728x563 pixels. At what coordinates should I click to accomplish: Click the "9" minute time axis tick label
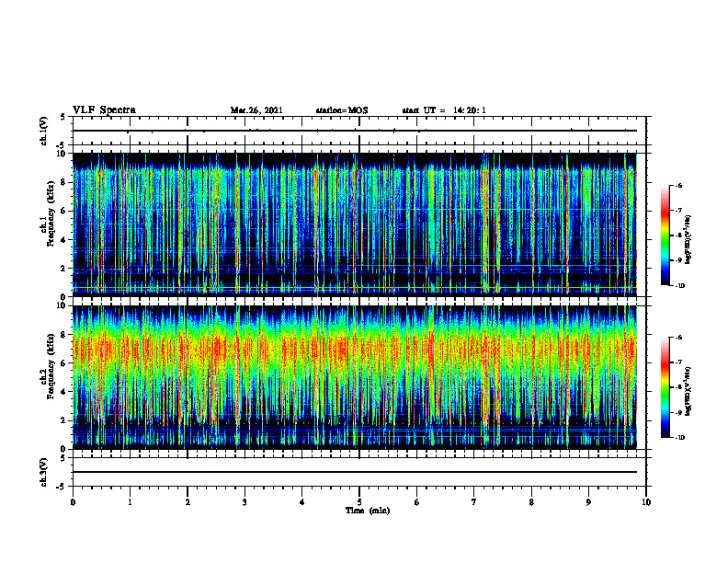(x=588, y=502)
